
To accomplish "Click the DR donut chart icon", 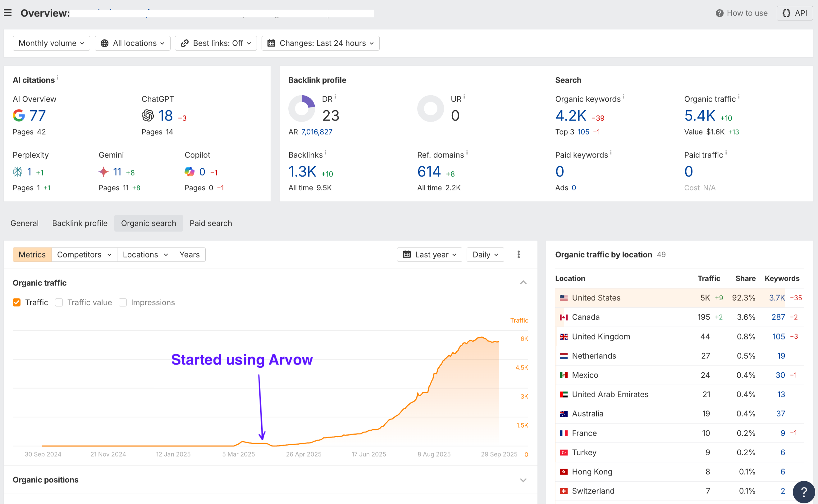I will click(x=301, y=109).
